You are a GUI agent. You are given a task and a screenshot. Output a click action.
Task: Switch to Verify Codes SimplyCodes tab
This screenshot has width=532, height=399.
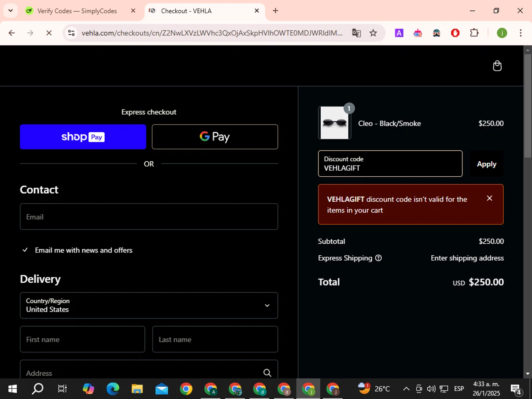[x=77, y=11]
